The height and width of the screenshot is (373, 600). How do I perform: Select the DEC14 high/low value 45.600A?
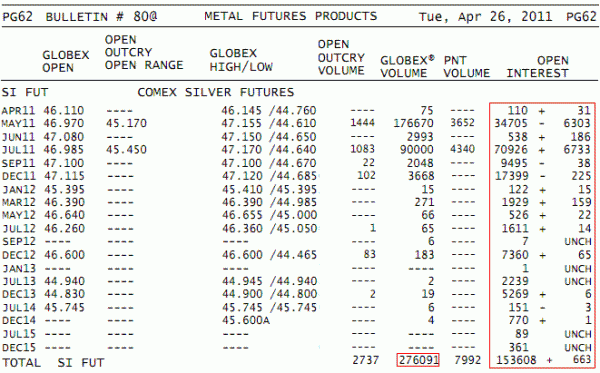(x=246, y=320)
